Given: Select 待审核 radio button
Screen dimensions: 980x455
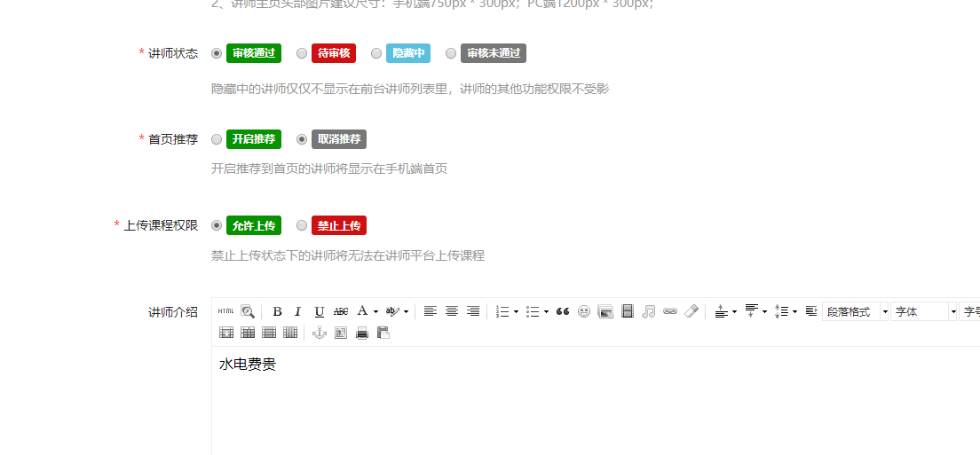Looking at the screenshot, I should (x=302, y=54).
